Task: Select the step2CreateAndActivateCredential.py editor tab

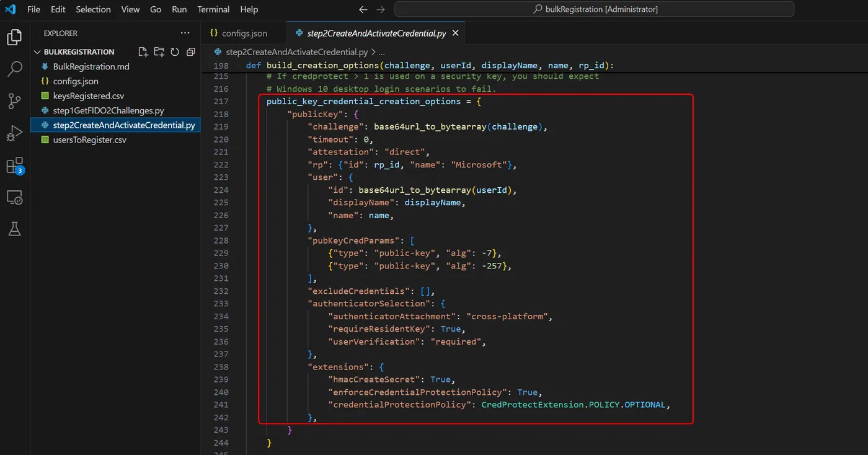Action: coord(376,33)
